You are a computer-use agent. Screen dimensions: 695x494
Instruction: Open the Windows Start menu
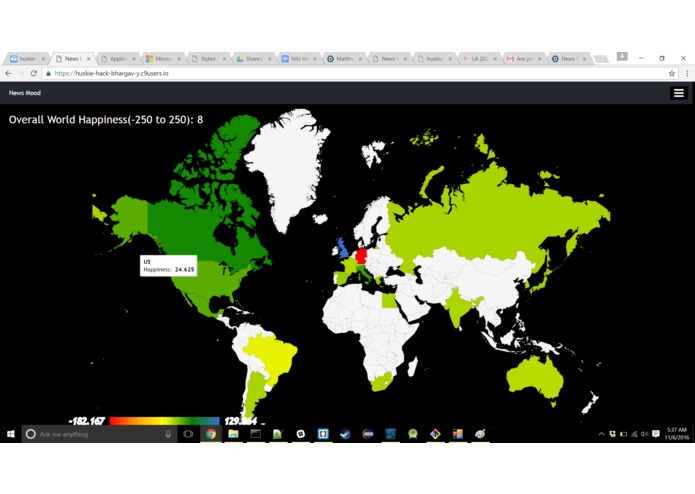click(x=11, y=434)
